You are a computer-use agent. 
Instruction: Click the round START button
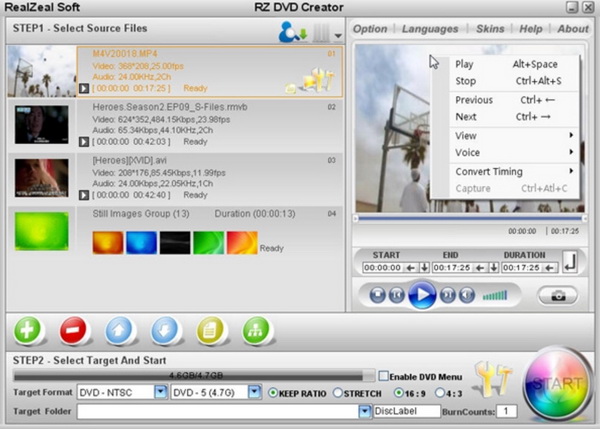556,384
